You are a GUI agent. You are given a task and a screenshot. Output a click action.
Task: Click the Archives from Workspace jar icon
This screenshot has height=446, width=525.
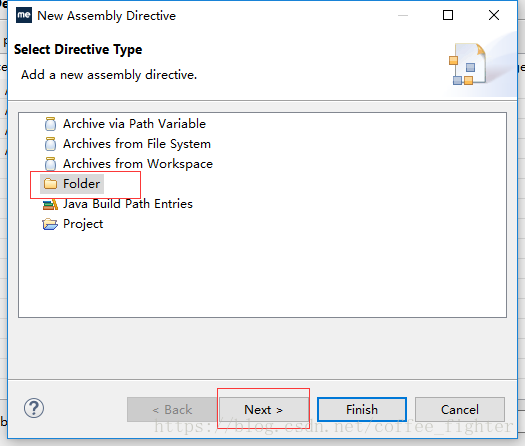(x=51, y=164)
